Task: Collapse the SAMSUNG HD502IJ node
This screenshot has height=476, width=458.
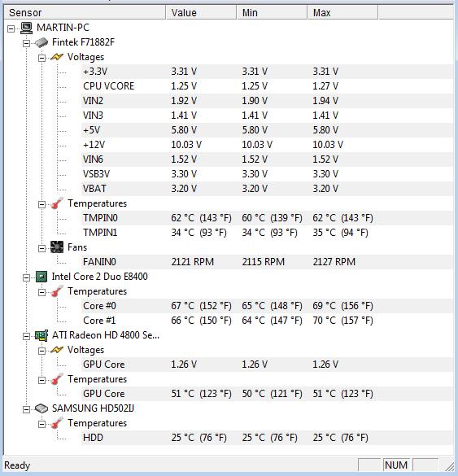Action: click(26, 410)
